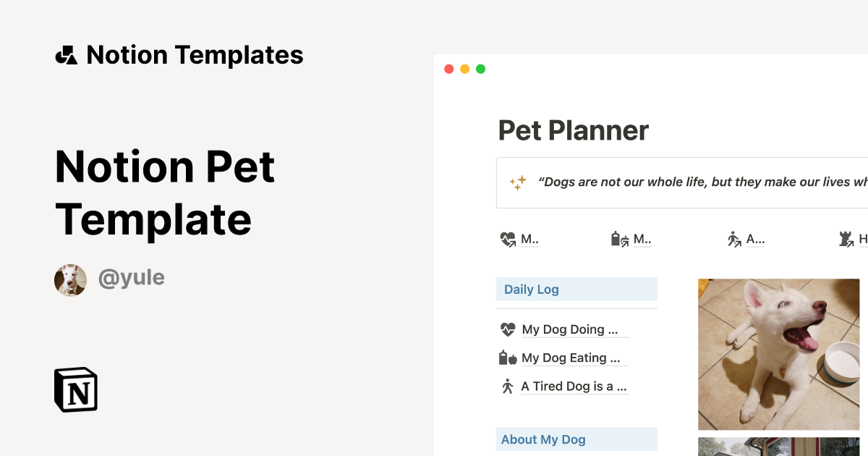The image size is (868, 456).
Task: Click the Notion N logo at bottom left
Action: (75, 389)
